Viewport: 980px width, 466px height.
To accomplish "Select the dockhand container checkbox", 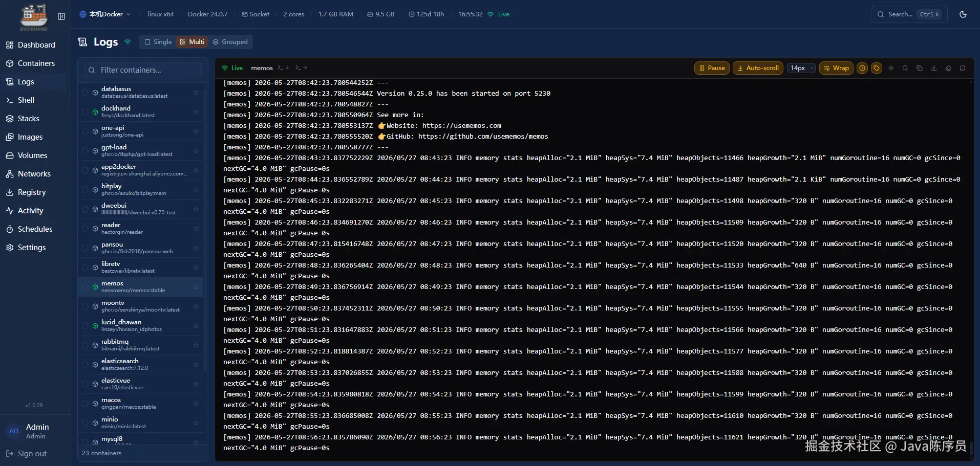I will tap(85, 112).
